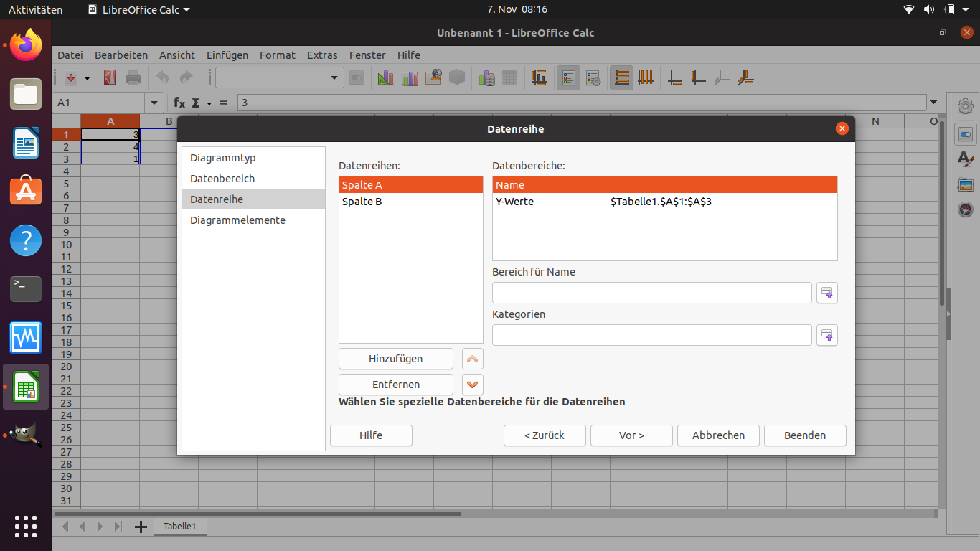Click the Zurück button
The image size is (980, 551).
[x=545, y=435]
